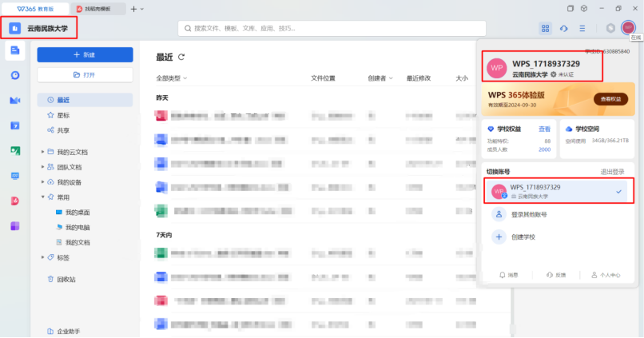Expand 团队文档 tree node

[x=42, y=167]
